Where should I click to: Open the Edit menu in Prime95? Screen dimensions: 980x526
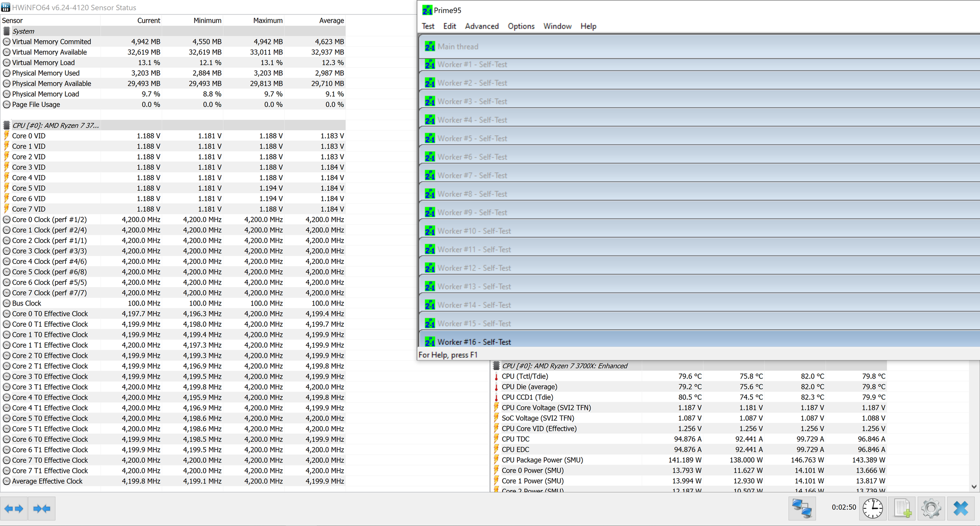449,26
